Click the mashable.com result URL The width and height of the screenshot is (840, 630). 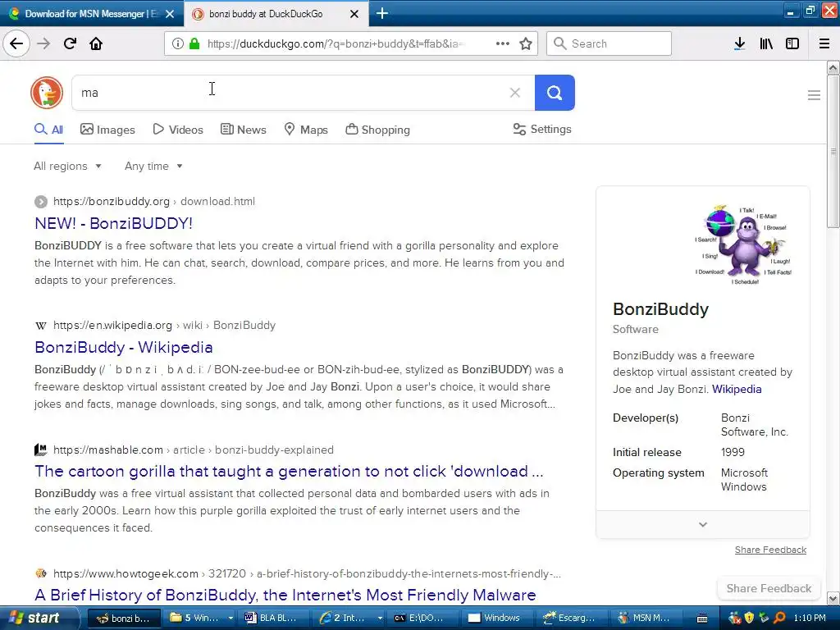[194, 450]
